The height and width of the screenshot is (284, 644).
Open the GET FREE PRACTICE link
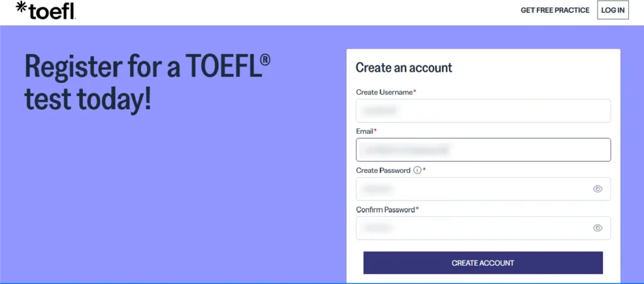click(555, 10)
